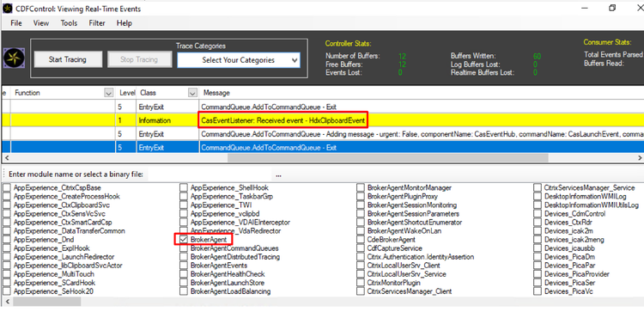Viewport: 644px width, 312px height.
Task: Check BrokerAgentCommandQueues module
Action: click(x=184, y=248)
